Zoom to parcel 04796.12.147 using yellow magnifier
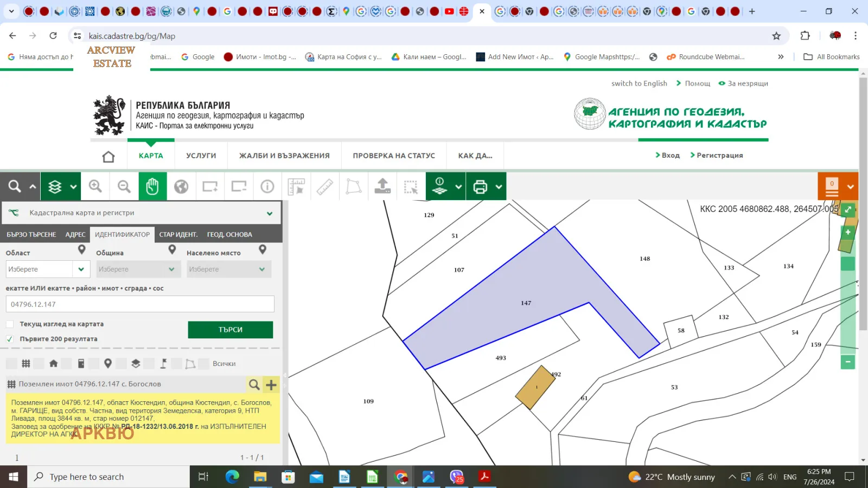The height and width of the screenshot is (488, 868). (254, 384)
